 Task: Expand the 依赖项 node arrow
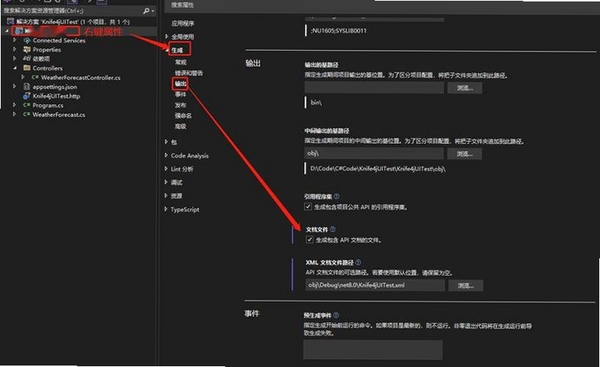point(15,59)
